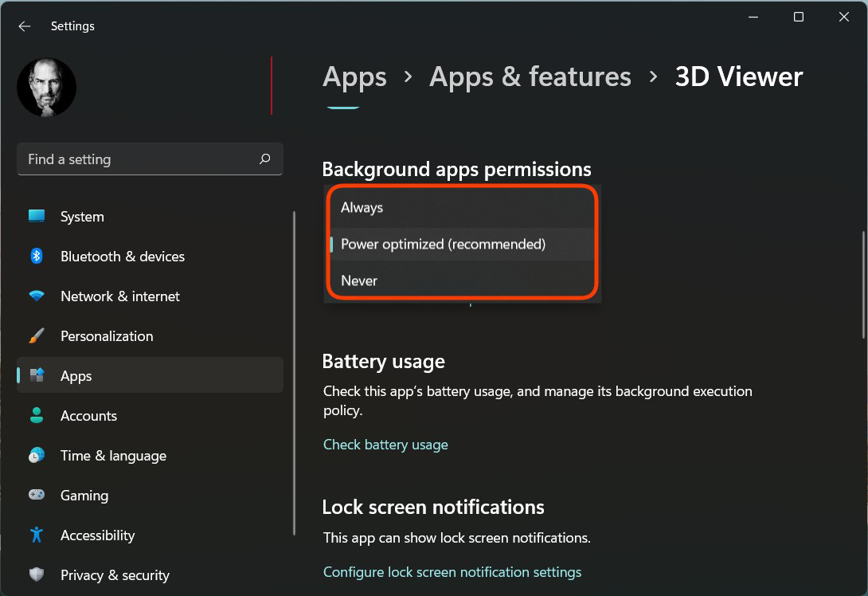Click the search magnifier icon
Image resolution: width=868 pixels, height=596 pixels.
264,159
